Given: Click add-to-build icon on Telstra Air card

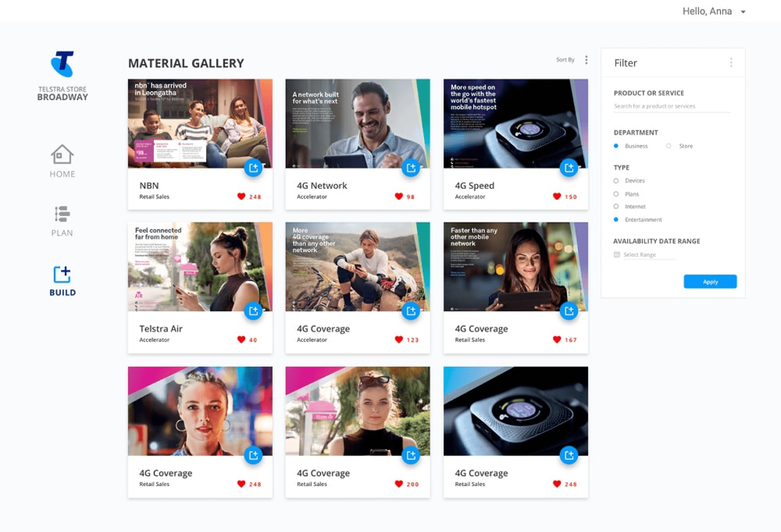Looking at the screenshot, I should coord(253,311).
